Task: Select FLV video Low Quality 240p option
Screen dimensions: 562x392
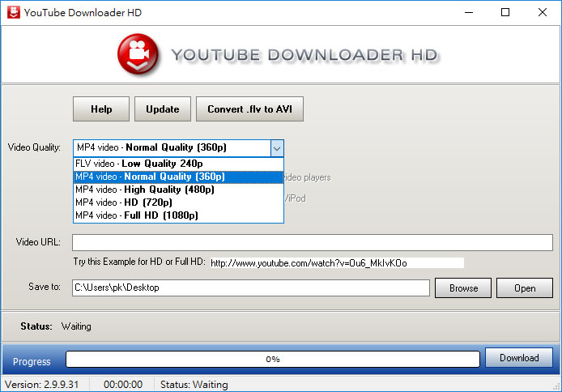Action: pyautogui.click(x=178, y=164)
